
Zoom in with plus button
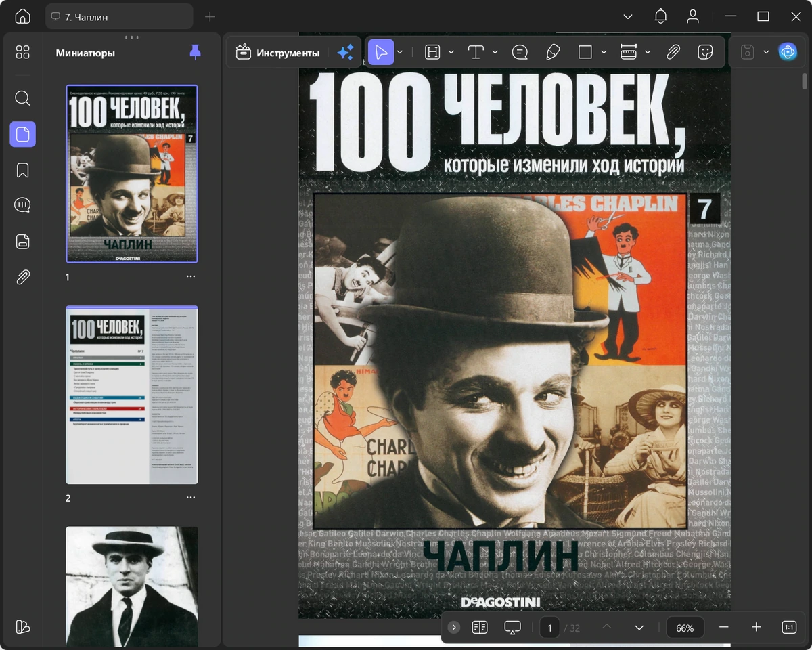coord(757,628)
